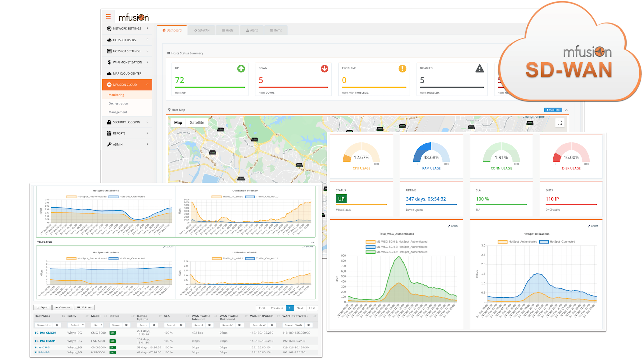644x362 pixels.
Task: Toggle HotSpot_Connected legend in HotSpot utilizations chart
Action: click(557, 242)
